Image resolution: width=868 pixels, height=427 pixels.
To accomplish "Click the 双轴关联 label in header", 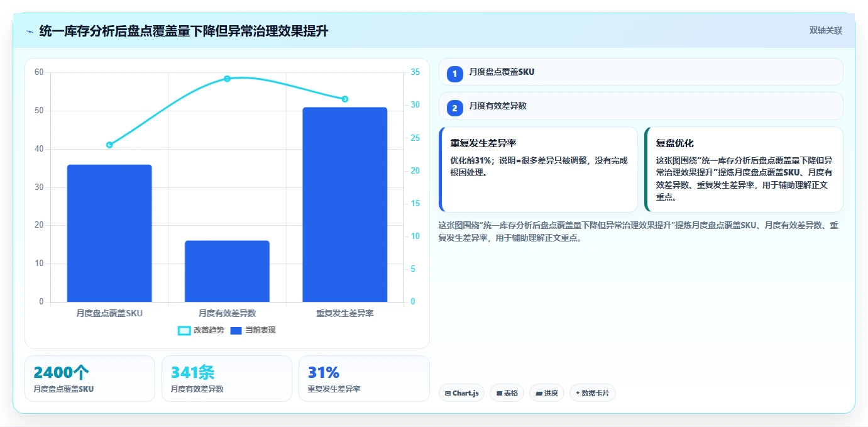I will coord(825,30).
